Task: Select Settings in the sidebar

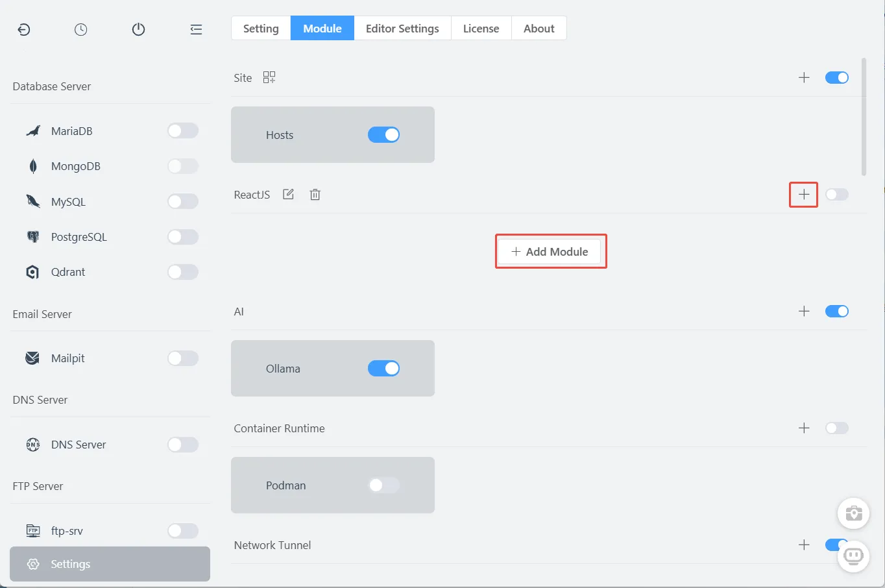Action: [110, 564]
